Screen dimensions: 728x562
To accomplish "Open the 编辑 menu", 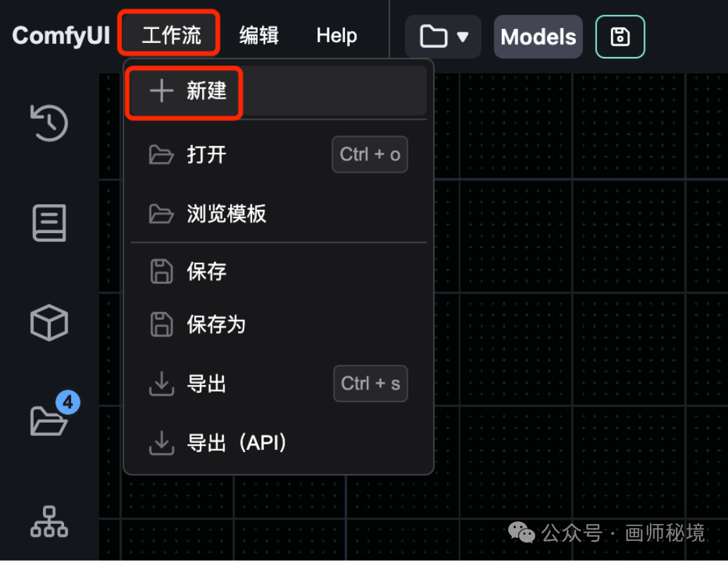I will pyautogui.click(x=259, y=35).
